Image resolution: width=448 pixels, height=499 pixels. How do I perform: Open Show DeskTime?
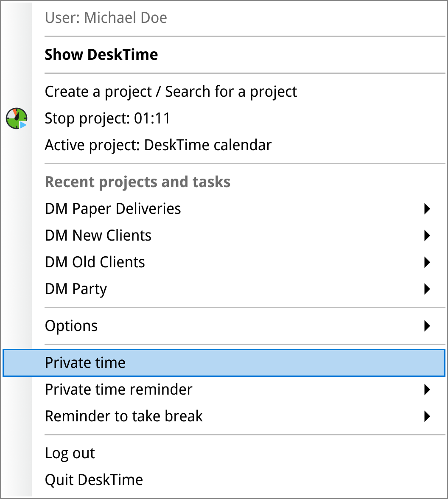click(101, 54)
